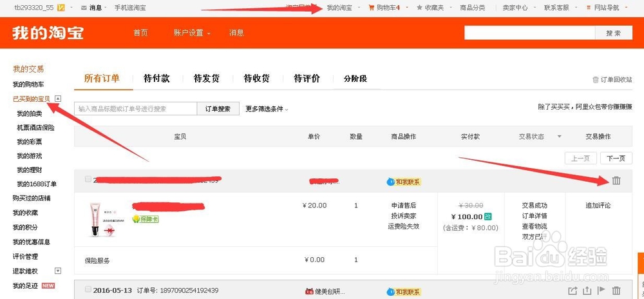Open 我的拍卖 in the sidebar

tap(29, 114)
